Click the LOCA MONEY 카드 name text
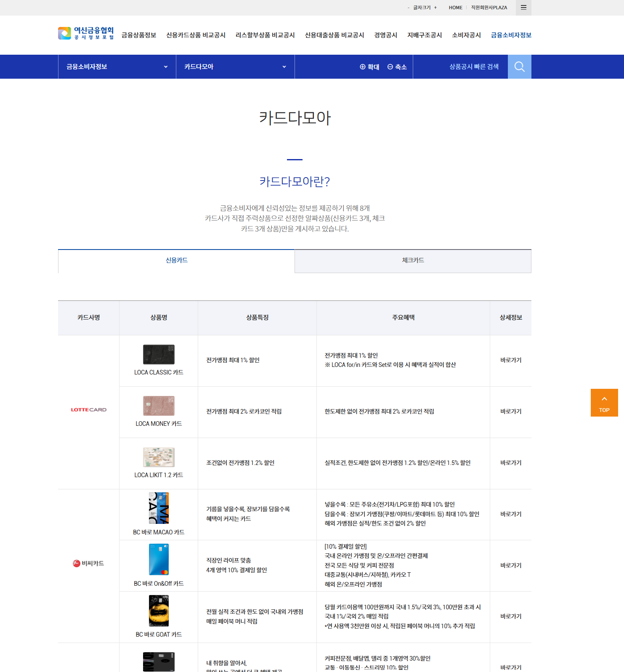Image resolution: width=624 pixels, height=672 pixels. (159, 424)
